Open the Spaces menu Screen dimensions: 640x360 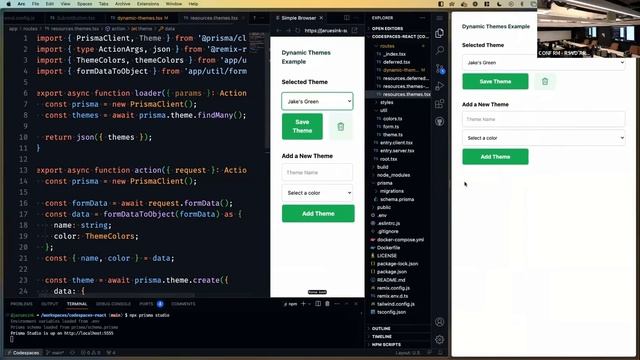click(x=84, y=4)
